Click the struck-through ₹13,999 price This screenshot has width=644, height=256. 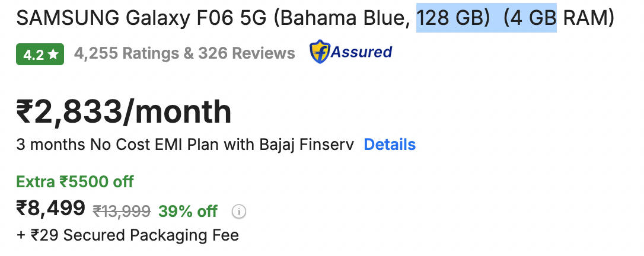coord(122,211)
